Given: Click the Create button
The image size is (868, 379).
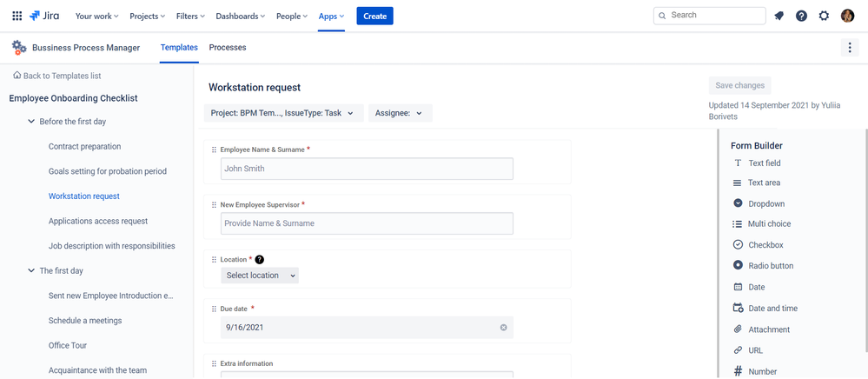Looking at the screenshot, I should pyautogui.click(x=374, y=16).
